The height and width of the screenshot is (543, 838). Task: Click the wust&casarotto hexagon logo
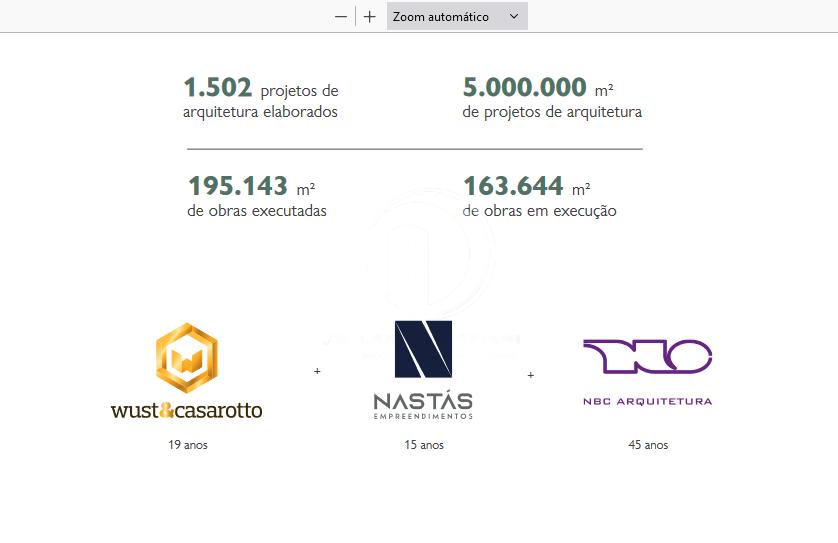187,358
